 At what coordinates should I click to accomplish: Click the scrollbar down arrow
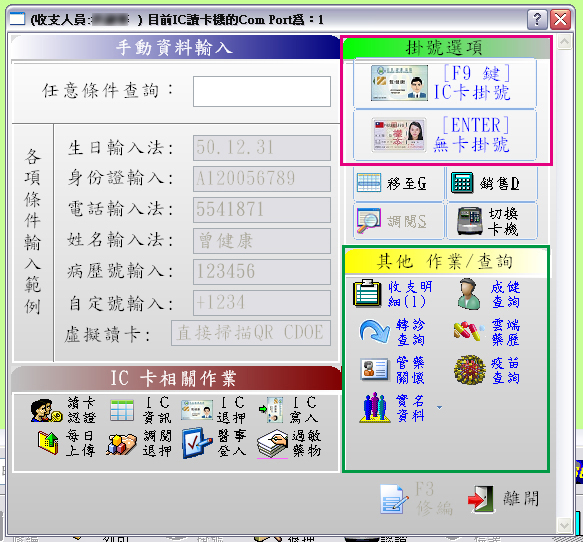(564, 526)
